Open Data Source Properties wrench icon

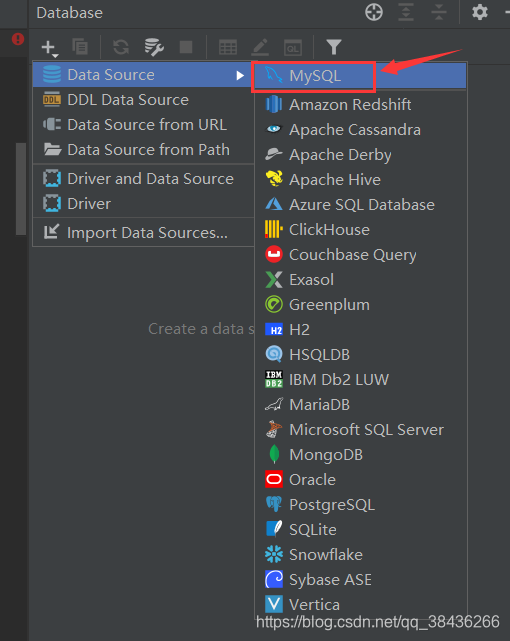(154, 47)
